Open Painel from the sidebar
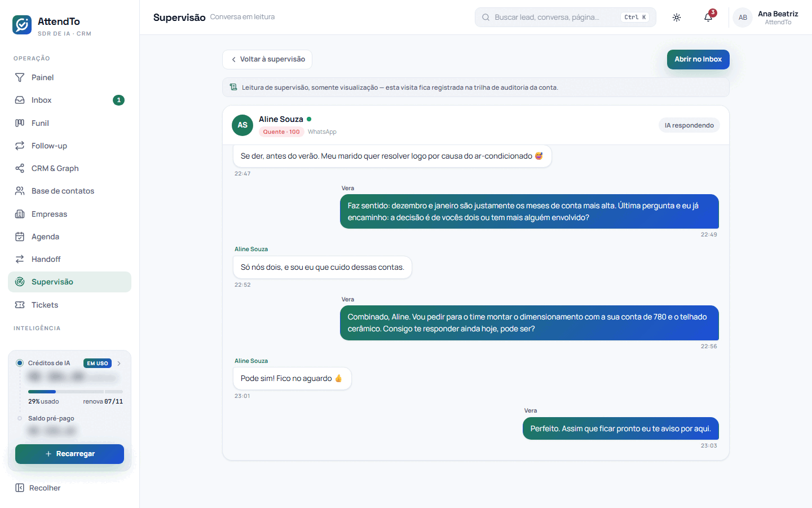 pyautogui.click(x=70, y=77)
